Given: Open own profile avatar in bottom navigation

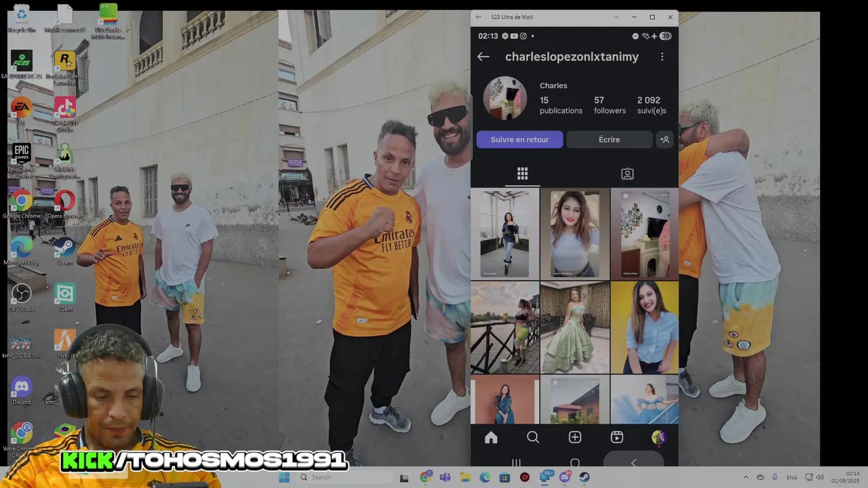Looking at the screenshot, I should click(658, 437).
